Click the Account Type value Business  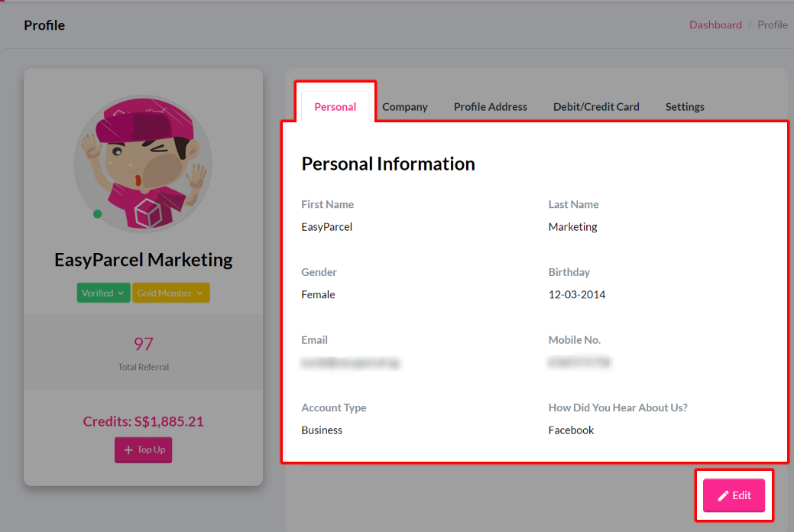tap(322, 430)
